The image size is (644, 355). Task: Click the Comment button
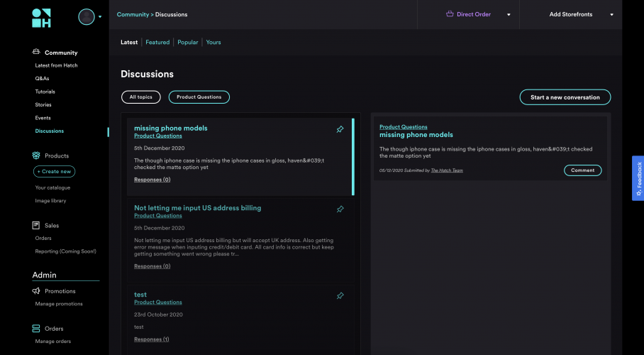point(582,170)
